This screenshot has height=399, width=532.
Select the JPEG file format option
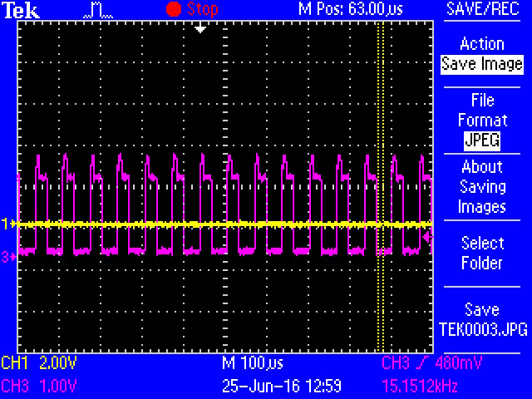(x=482, y=140)
